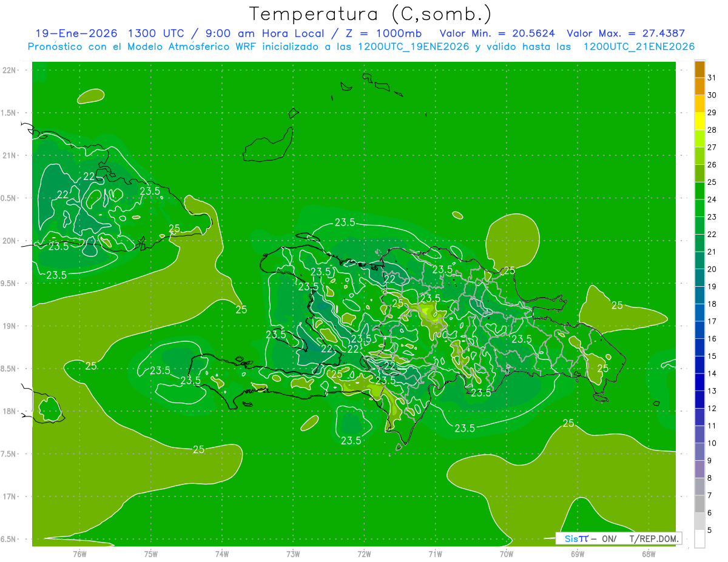Click the "73W" longitude axis label
This screenshot has height=562, width=728.
point(293,554)
